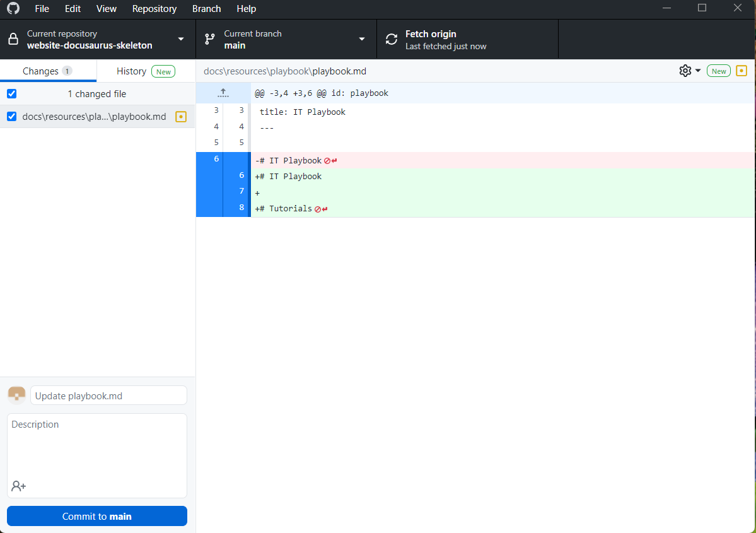756x533 pixels.
Task: Click the green New badge in diff header
Action: click(x=719, y=71)
